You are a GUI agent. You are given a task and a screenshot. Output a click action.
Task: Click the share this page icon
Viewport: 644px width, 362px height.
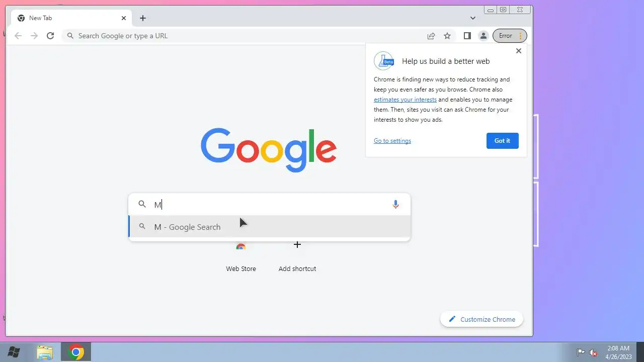[431, 36]
